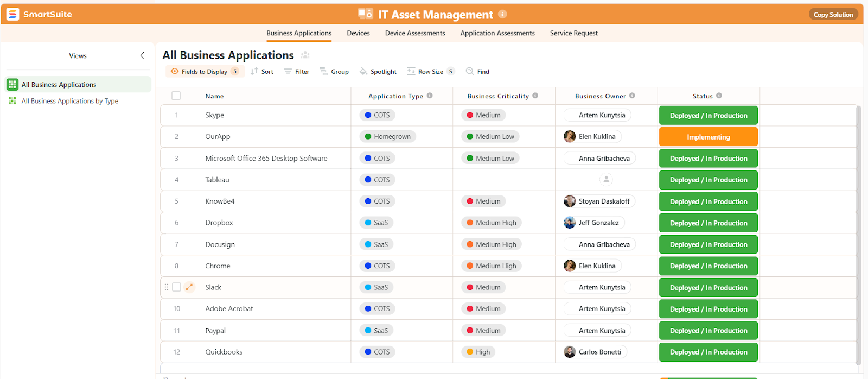Image resolution: width=868 pixels, height=379 pixels.
Task: Open the COTS tag in the Skype row
Action: [377, 115]
